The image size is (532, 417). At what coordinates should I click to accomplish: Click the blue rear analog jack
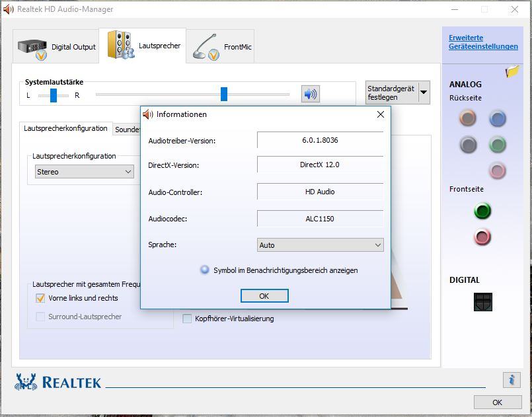pos(498,118)
